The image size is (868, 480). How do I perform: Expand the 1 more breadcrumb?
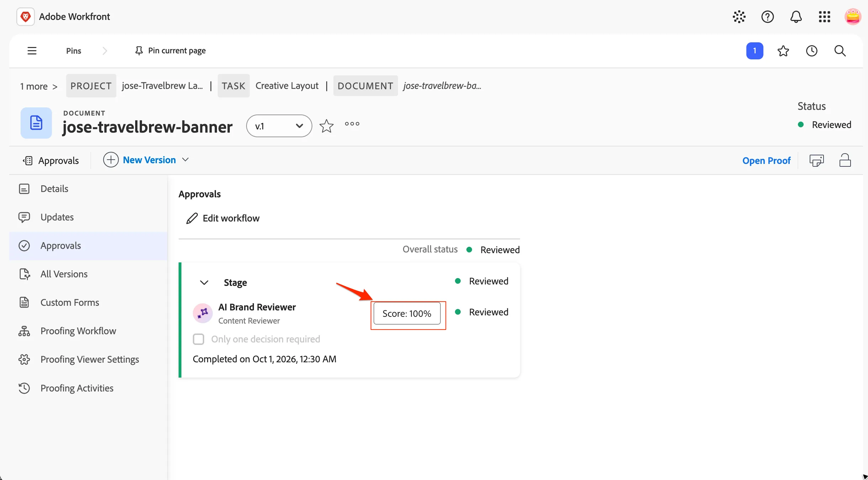click(38, 86)
